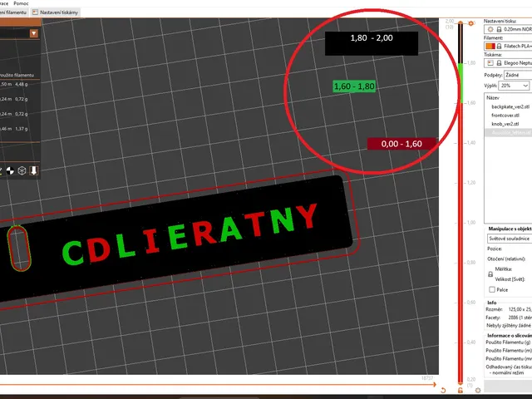Click the Velikost [Svět] label
The height and width of the screenshot is (399, 532).
(508, 279)
